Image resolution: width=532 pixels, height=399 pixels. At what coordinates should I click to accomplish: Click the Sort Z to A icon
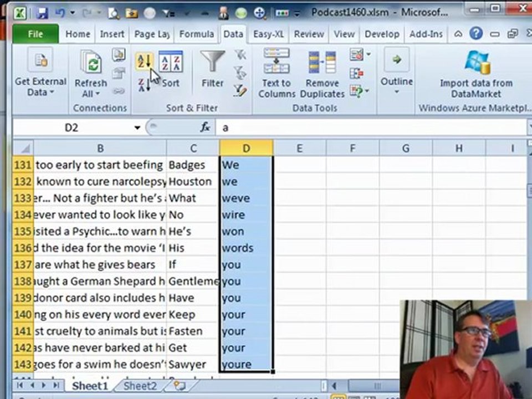click(144, 84)
